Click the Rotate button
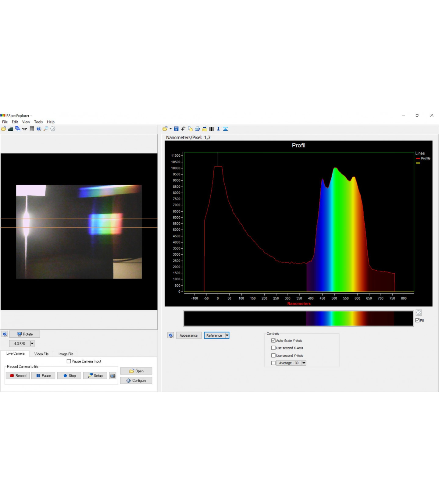The width and height of the screenshot is (439, 504). pyautogui.click(x=25, y=334)
